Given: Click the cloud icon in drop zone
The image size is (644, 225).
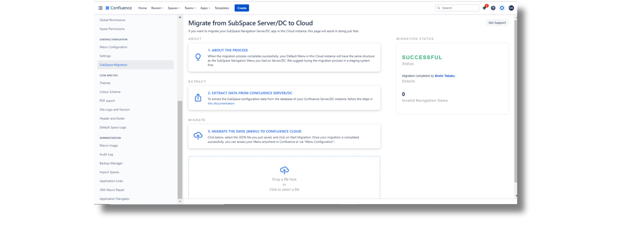Looking at the screenshot, I should tap(284, 170).
